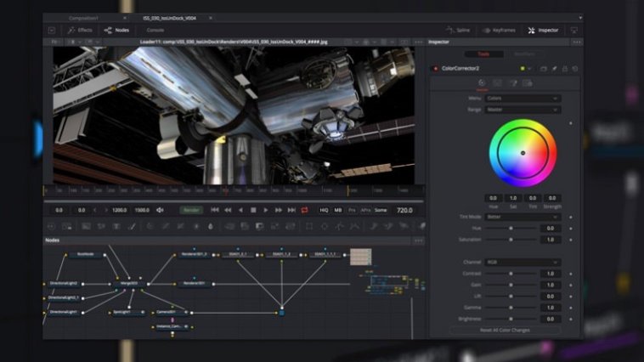Select the Ellipse mask tool icon

(324, 226)
